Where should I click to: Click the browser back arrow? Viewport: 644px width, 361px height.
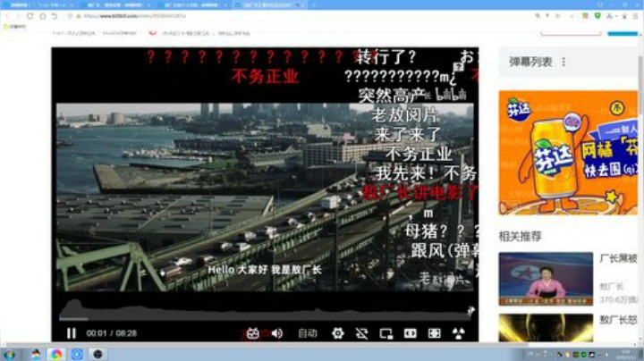pos(7,15)
